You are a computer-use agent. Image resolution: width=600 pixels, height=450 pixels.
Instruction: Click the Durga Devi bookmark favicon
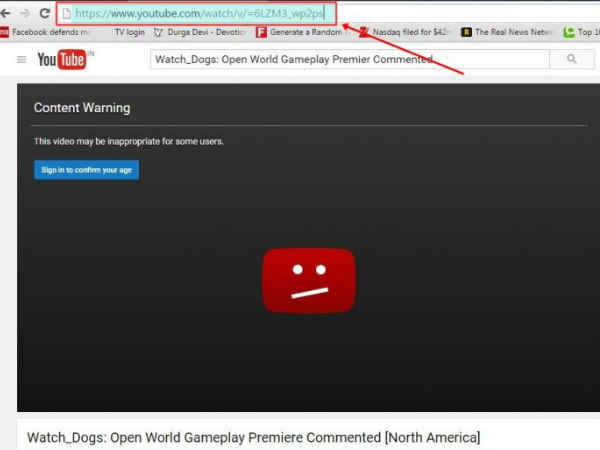158,32
